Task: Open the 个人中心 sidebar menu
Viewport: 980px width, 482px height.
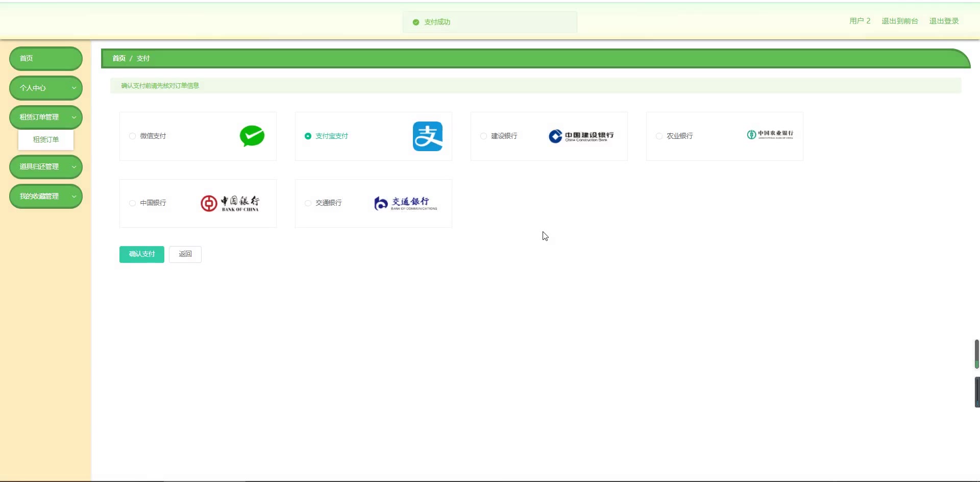Action: pyautogui.click(x=46, y=88)
